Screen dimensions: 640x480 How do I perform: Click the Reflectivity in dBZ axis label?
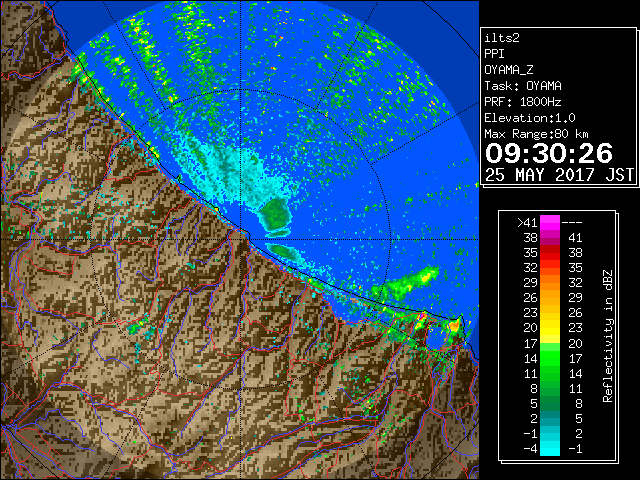tap(608, 336)
